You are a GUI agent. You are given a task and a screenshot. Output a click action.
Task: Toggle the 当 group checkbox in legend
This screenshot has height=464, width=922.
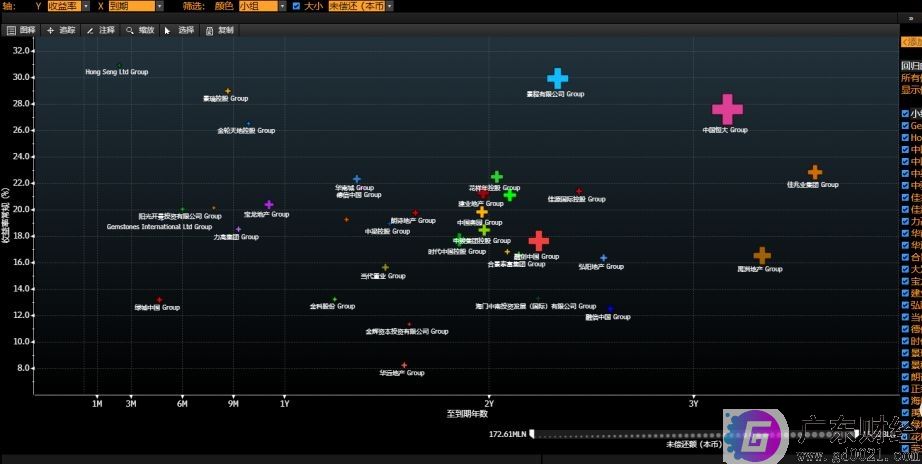click(905, 317)
